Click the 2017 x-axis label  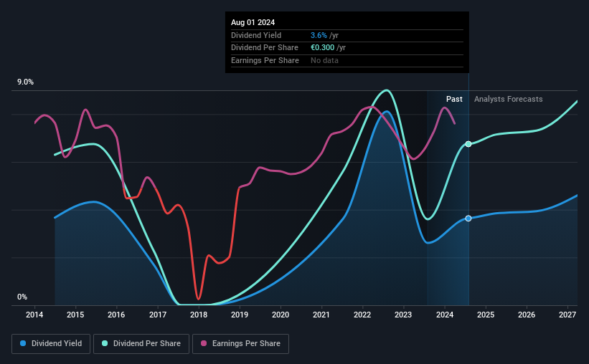[158, 315]
